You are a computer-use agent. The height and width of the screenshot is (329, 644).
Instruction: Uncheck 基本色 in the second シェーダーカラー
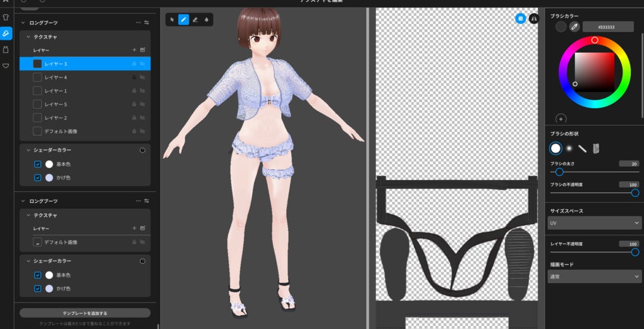click(38, 275)
